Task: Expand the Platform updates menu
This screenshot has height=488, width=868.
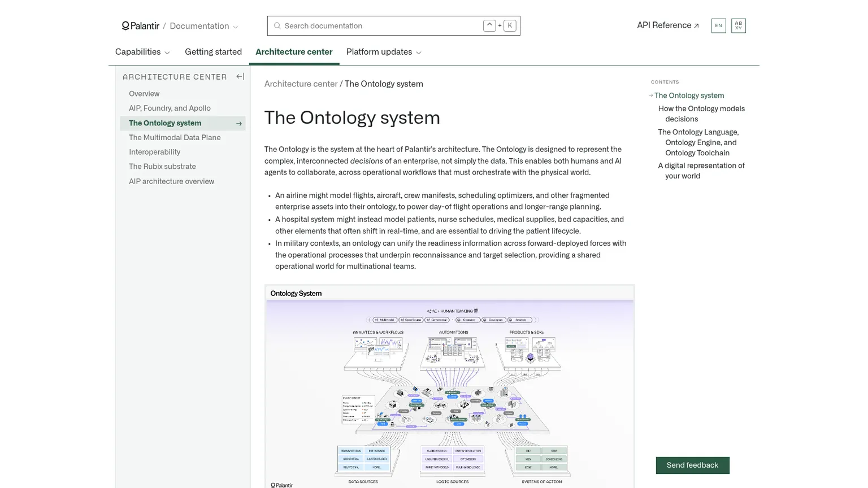Action: click(384, 52)
